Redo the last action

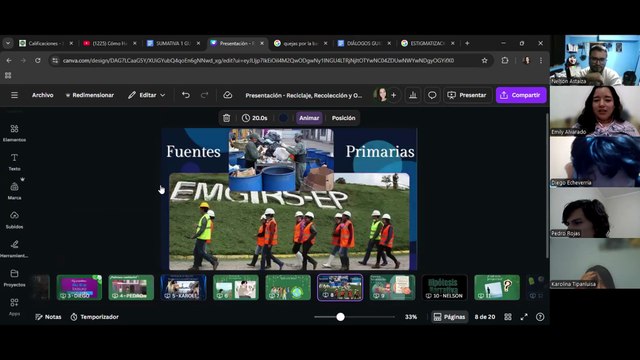pyautogui.click(x=204, y=95)
